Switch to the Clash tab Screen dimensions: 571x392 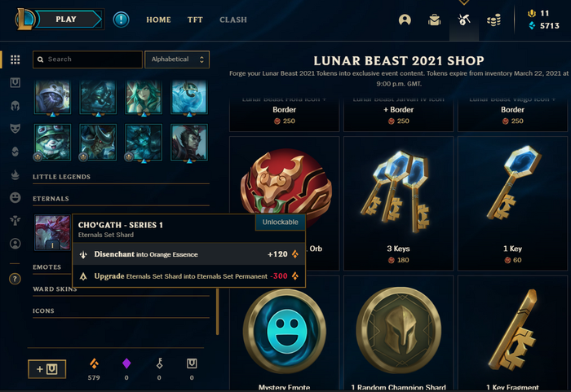pos(233,20)
